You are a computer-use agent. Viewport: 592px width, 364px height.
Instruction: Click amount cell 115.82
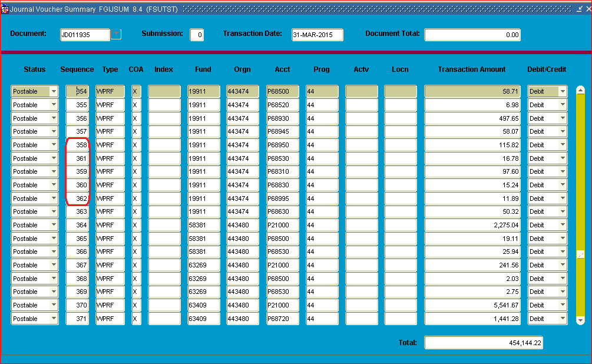[x=472, y=145]
